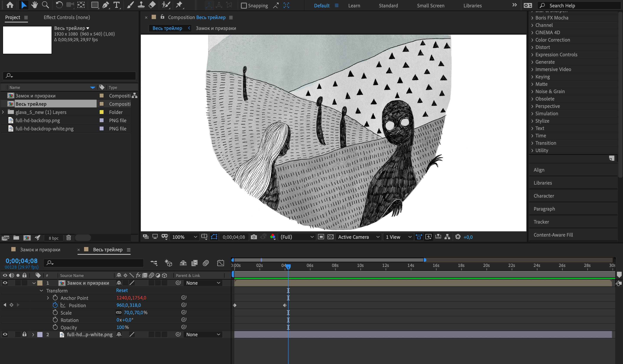Enable the Snapping checkbox

pos(244,5)
